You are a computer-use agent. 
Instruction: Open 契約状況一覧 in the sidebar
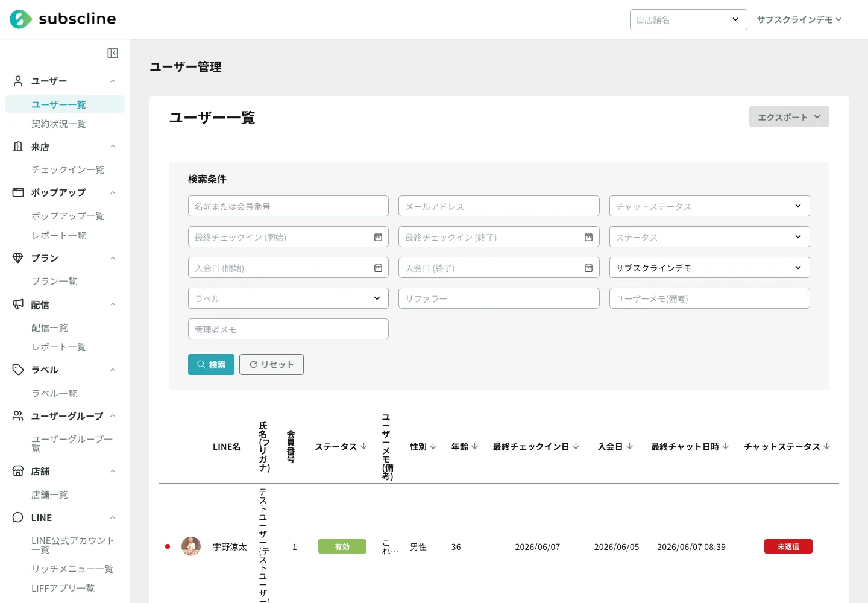pyautogui.click(x=58, y=124)
